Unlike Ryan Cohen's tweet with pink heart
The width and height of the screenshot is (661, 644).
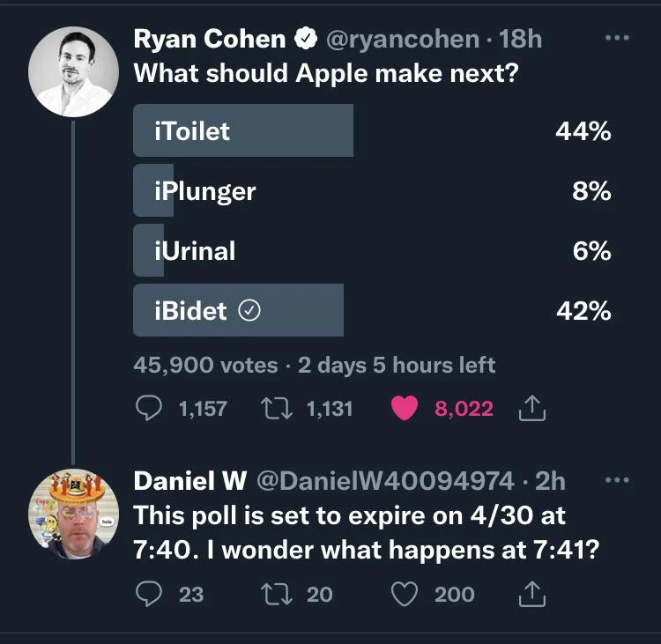pyautogui.click(x=404, y=408)
